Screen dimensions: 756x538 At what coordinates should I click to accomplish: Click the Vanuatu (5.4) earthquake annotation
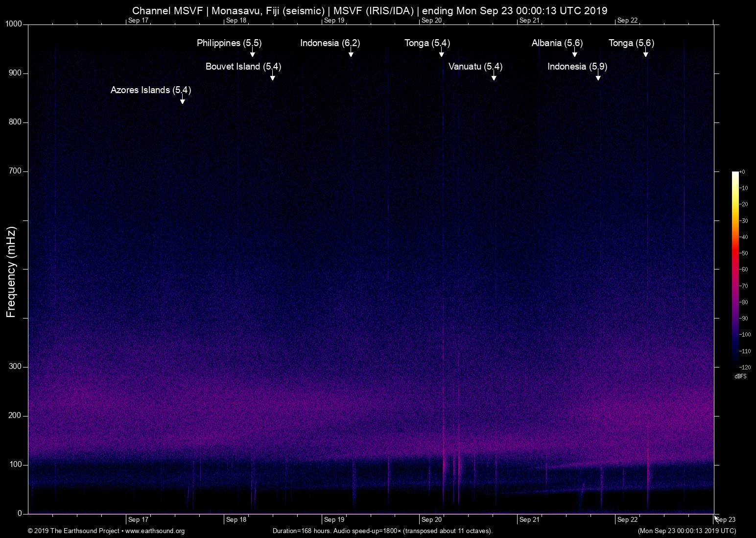click(494, 76)
